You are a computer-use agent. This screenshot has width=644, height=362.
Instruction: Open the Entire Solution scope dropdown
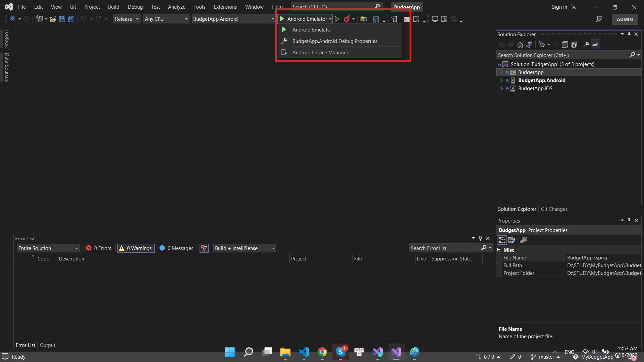[x=48, y=248]
